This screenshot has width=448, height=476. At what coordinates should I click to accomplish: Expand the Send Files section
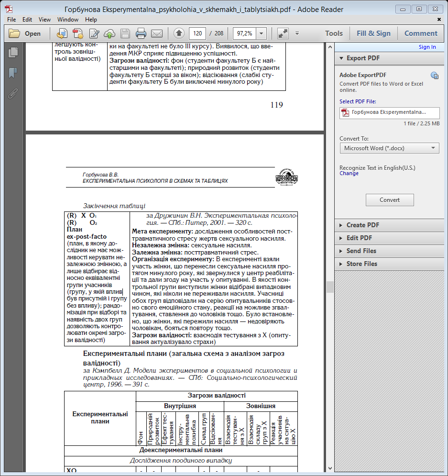click(x=361, y=251)
